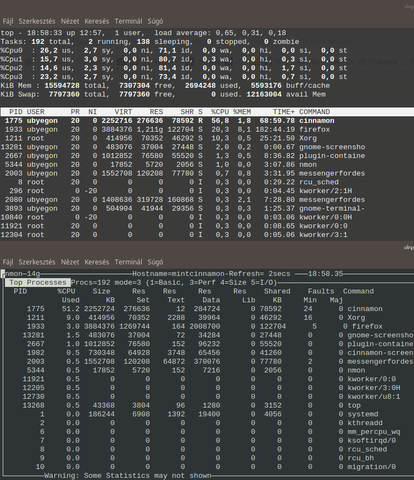Click the COMMAND column header in top

coord(314,112)
